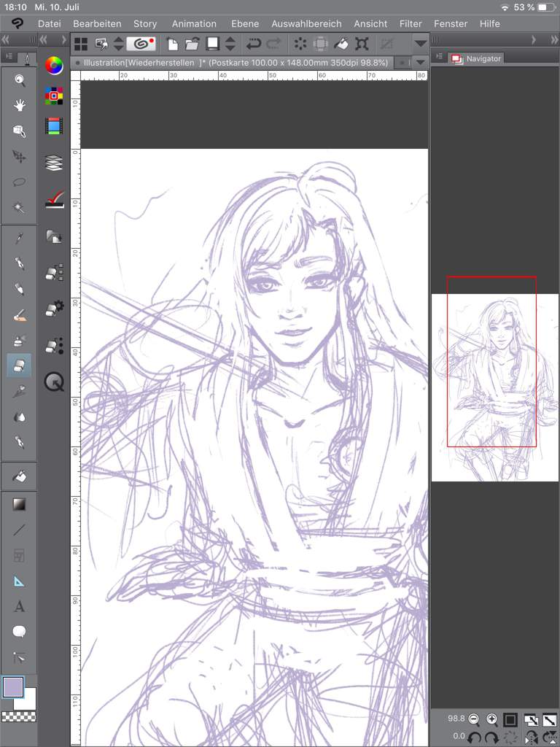Rotate canvas right in the Navigator
Screen dimensions: 560x747
coord(492,738)
